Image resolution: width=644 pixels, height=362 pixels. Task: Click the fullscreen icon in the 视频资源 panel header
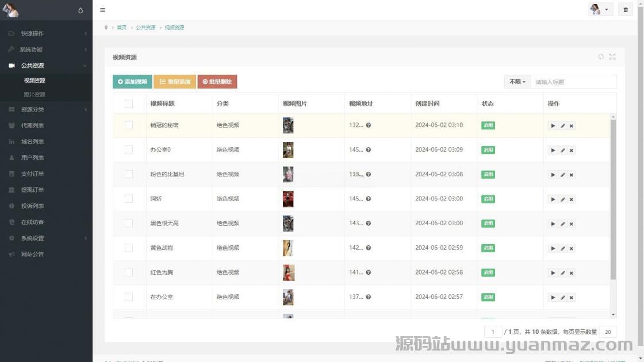coord(612,57)
